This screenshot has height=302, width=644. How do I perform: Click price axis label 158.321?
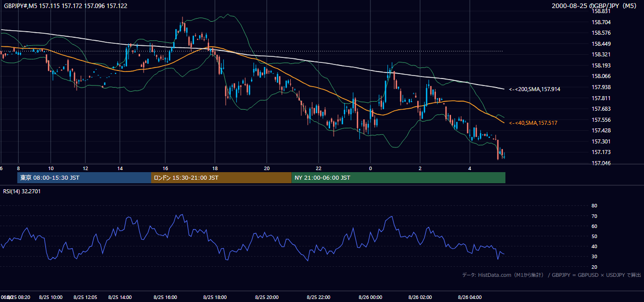pos(601,54)
